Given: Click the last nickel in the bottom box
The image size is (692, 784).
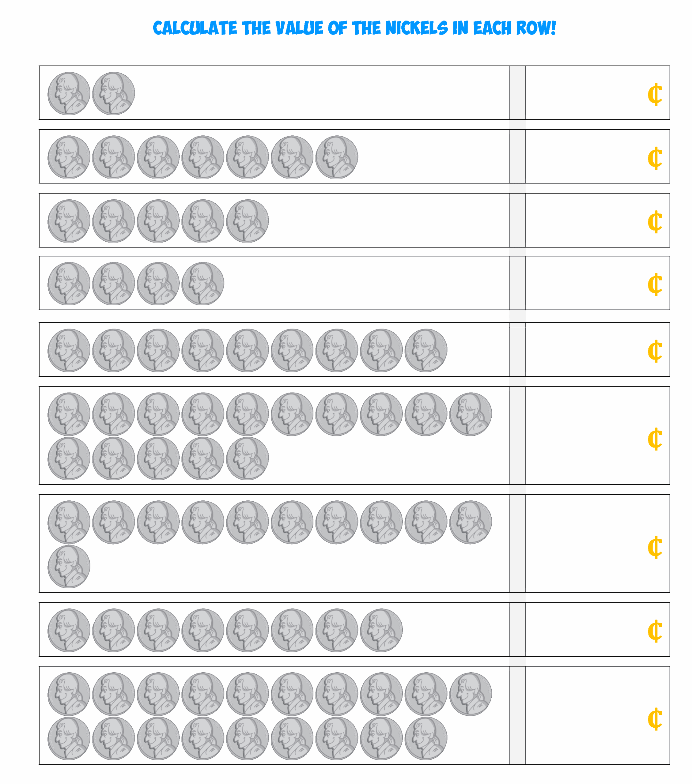Looking at the screenshot, I should pyautogui.click(x=426, y=738).
